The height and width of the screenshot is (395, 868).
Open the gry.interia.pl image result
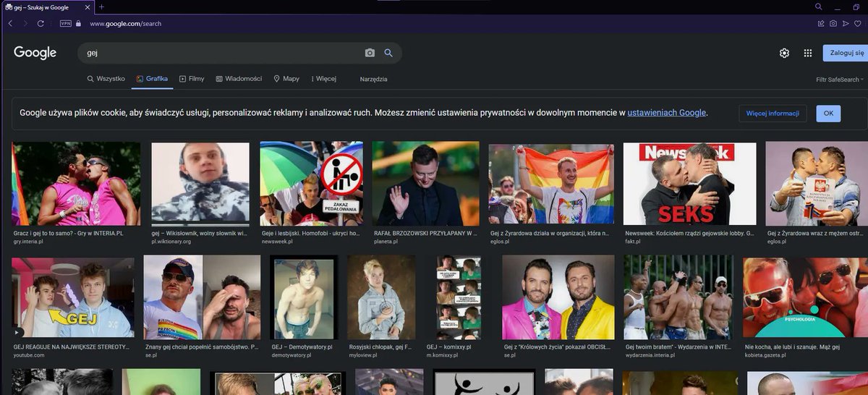click(x=76, y=184)
